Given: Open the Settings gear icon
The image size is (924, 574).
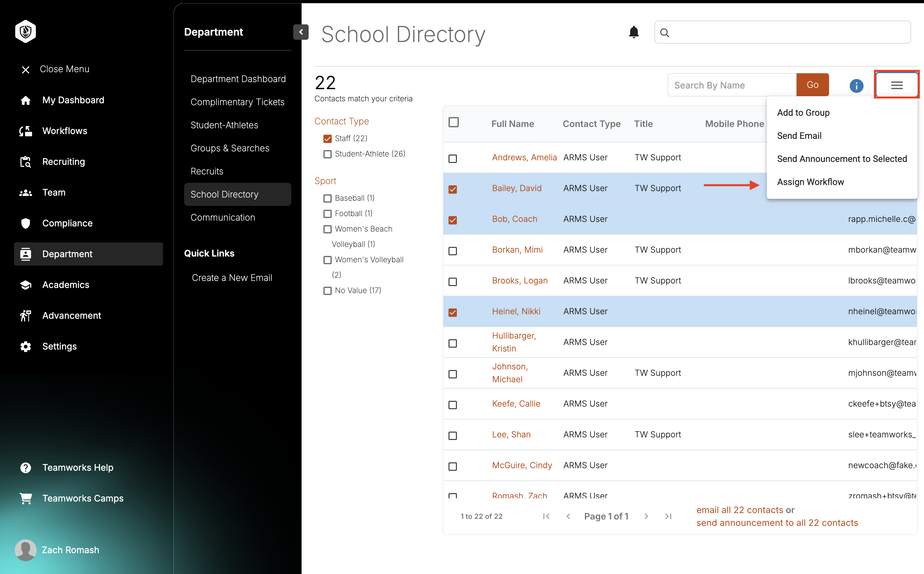Looking at the screenshot, I should 25,346.
